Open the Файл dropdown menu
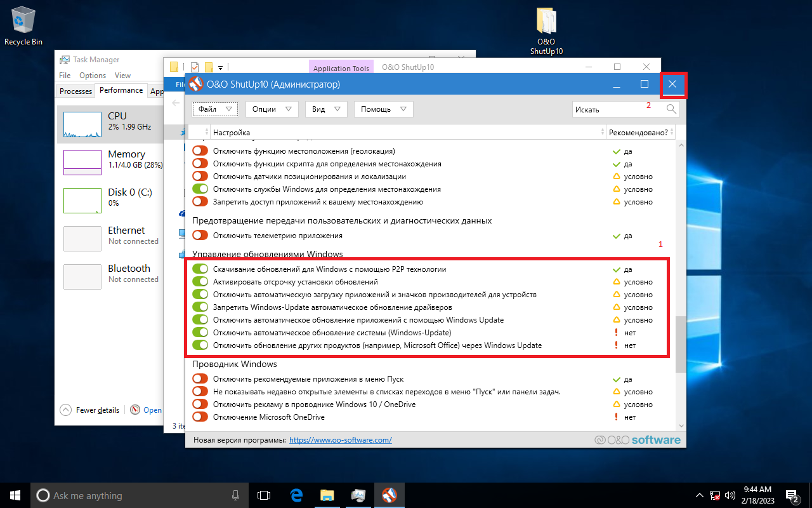 coord(216,109)
